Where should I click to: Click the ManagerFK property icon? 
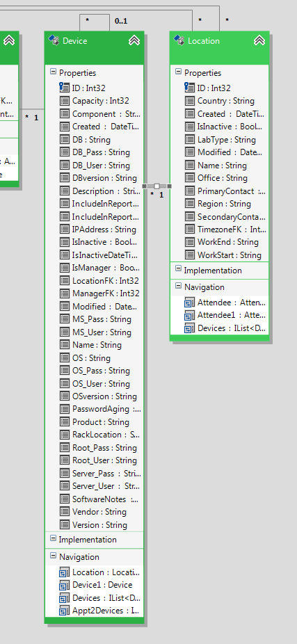[x=65, y=293]
